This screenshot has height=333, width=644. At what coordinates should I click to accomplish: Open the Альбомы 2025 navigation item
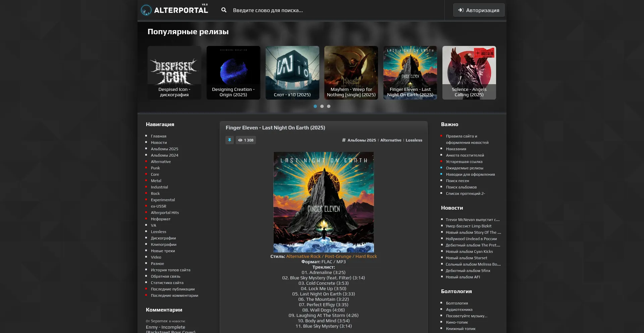click(x=164, y=149)
